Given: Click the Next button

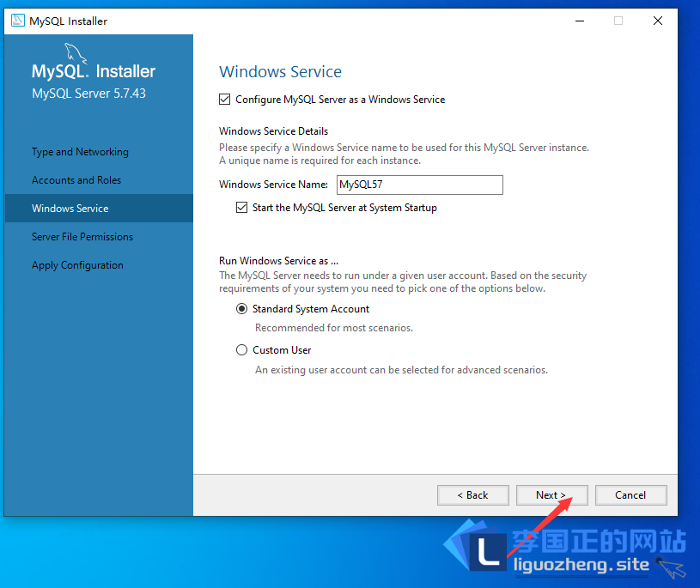Looking at the screenshot, I should pos(551,495).
